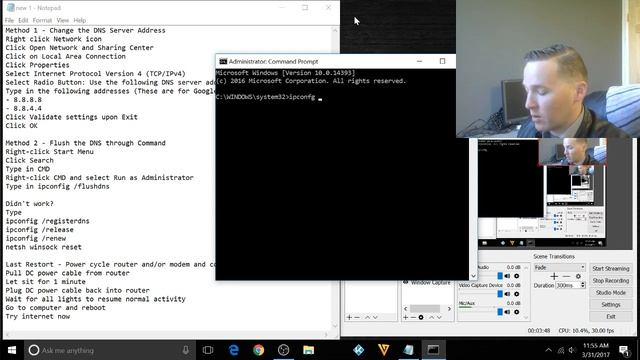Adjust Mic/Aux volume slider handle
Viewport: 640px width, 360px height.
[500, 312]
